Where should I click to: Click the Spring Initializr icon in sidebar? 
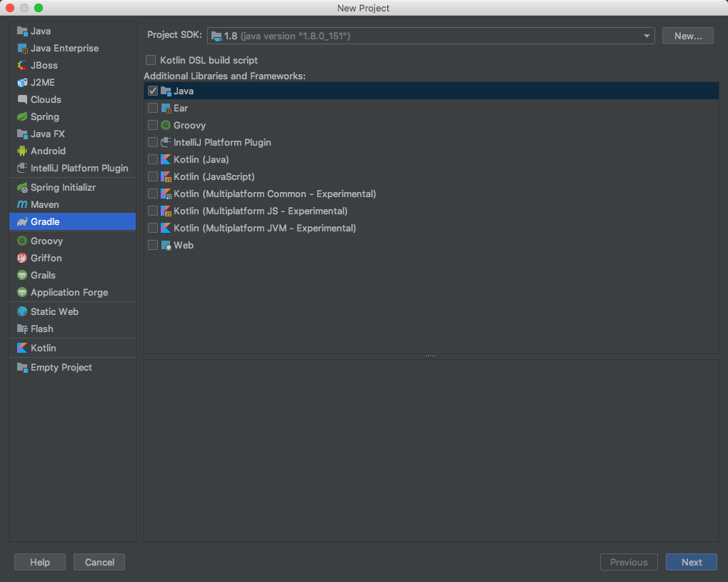click(x=22, y=188)
